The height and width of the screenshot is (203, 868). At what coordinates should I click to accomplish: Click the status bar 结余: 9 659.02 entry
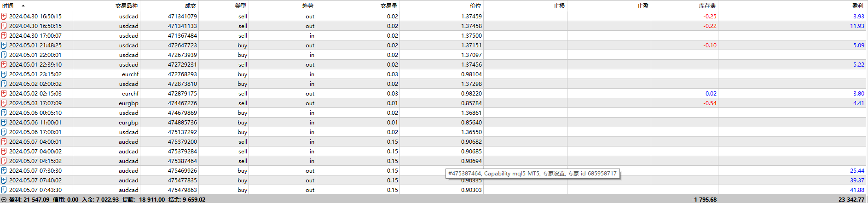click(x=187, y=199)
